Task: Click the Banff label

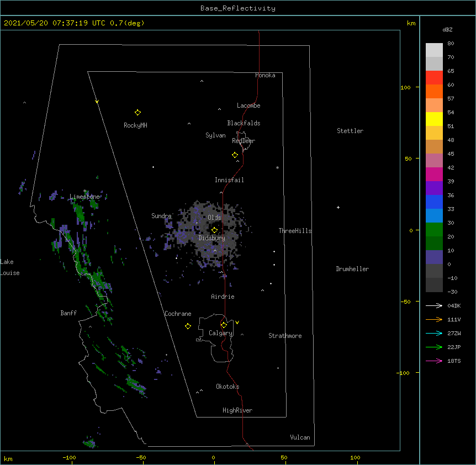Action: click(x=68, y=313)
